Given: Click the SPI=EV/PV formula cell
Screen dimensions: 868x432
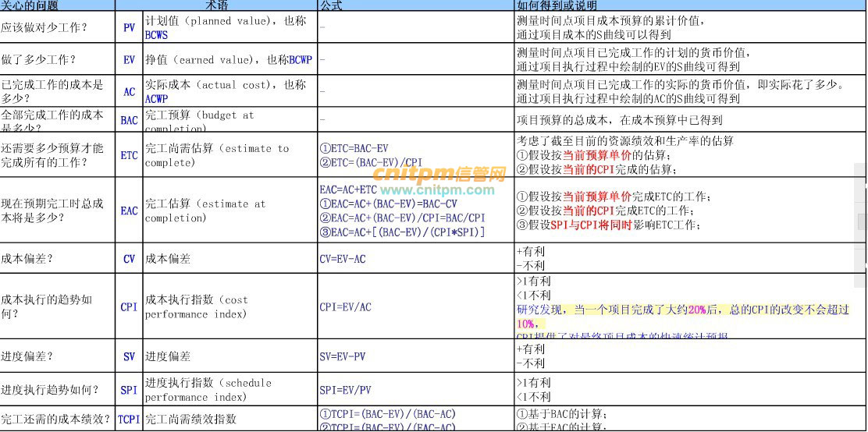Looking at the screenshot, I should click(345, 389).
